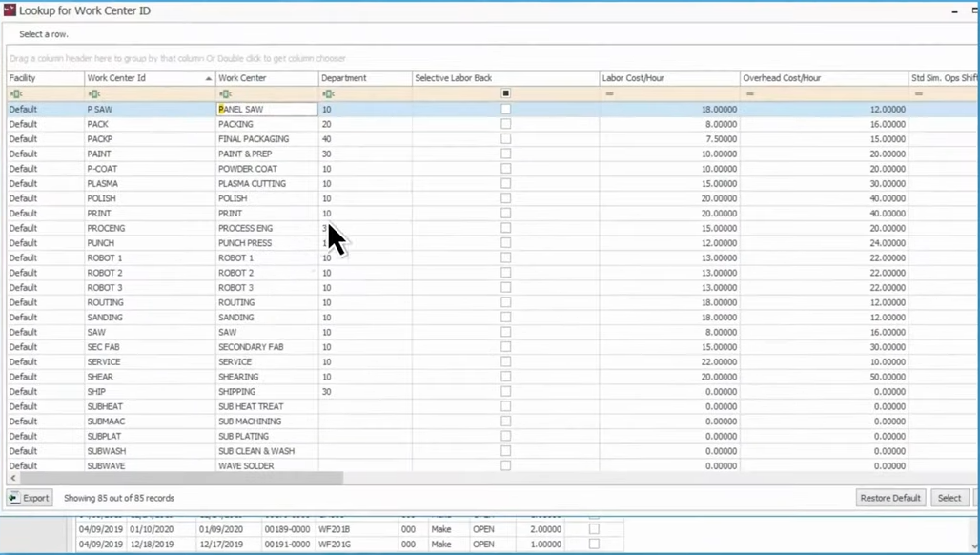The width and height of the screenshot is (980, 555).
Task: Select the WAVE SOLDER row
Action: 267,465
